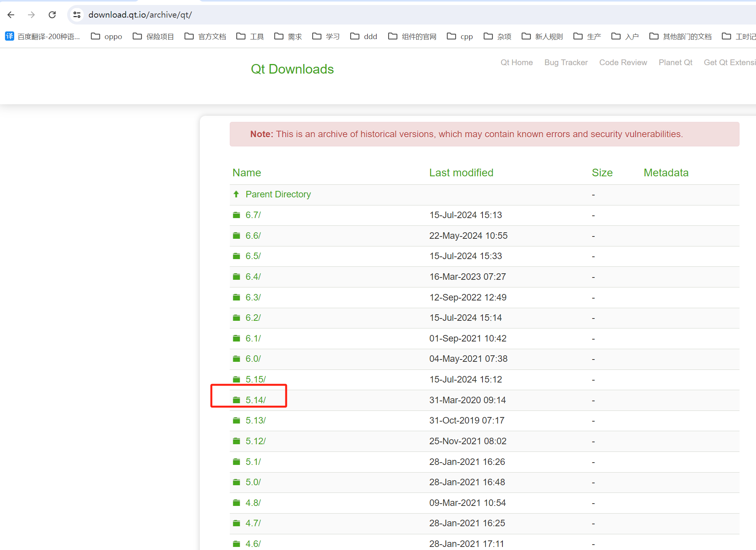Sort by Size column header
Viewport: 756px width, 550px height.
coord(602,173)
